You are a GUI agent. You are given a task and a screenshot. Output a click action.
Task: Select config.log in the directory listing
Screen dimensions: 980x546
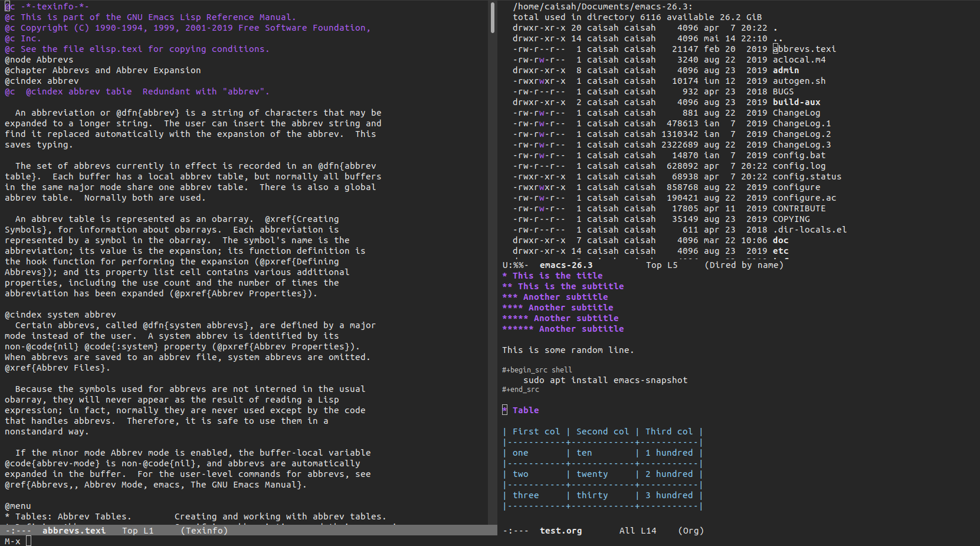(x=799, y=166)
